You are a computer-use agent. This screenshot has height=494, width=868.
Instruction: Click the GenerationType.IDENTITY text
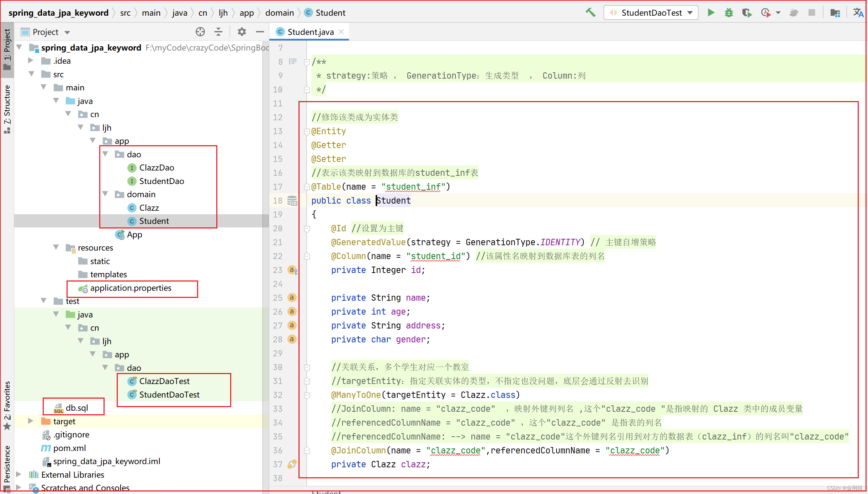click(x=523, y=242)
